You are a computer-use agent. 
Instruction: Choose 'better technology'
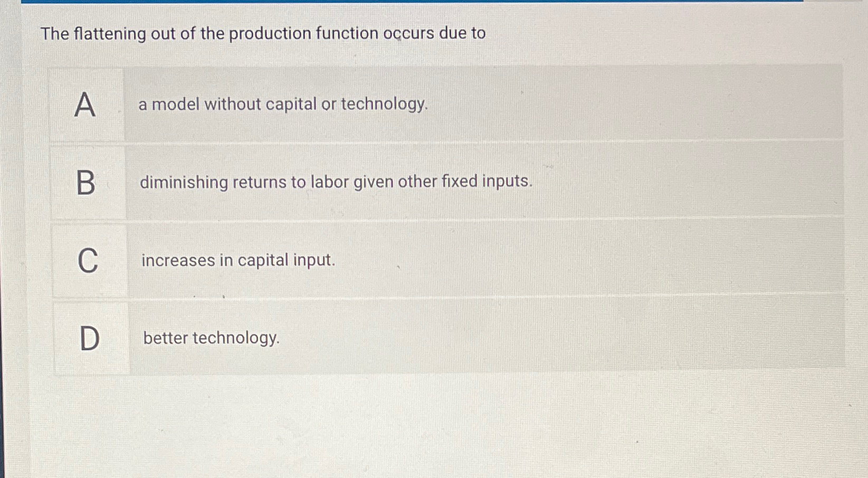pos(211,338)
